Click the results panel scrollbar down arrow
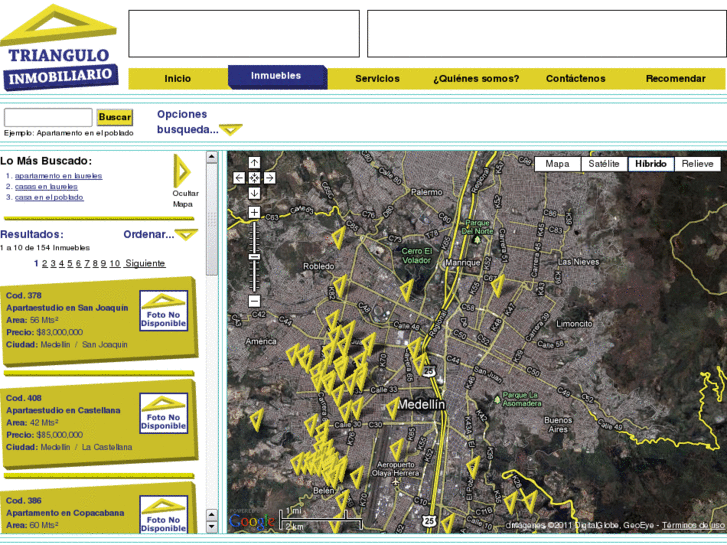Screen dimensions: 727x545 211,526
